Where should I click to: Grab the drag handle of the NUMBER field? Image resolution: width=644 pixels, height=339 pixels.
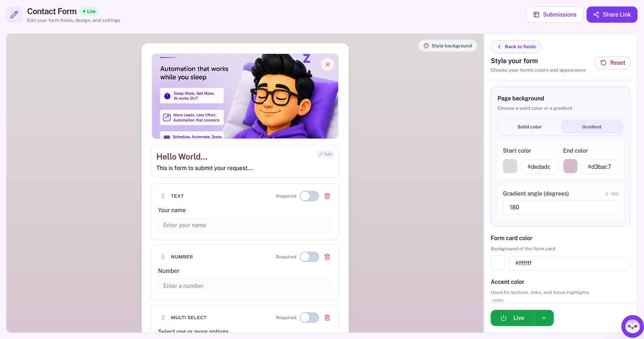coord(163,257)
